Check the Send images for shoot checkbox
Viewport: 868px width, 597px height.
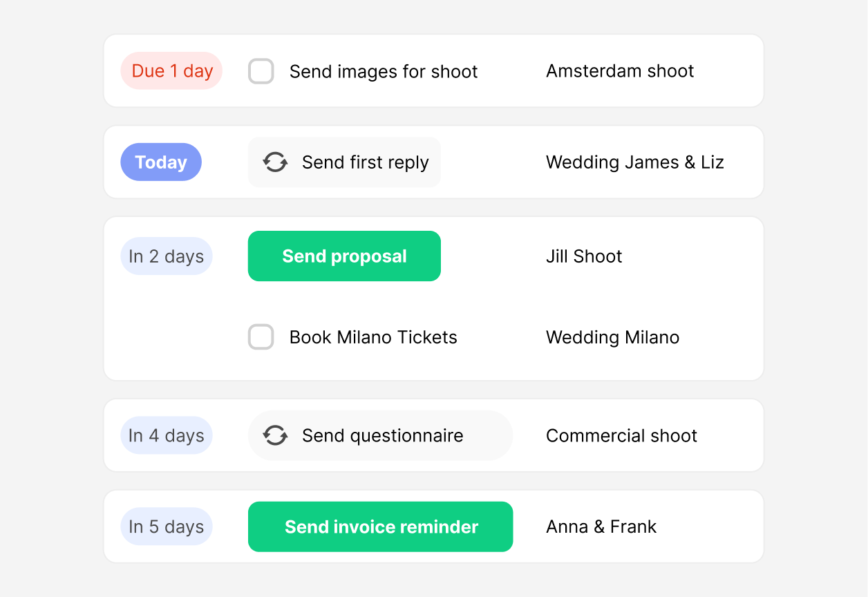pos(261,71)
